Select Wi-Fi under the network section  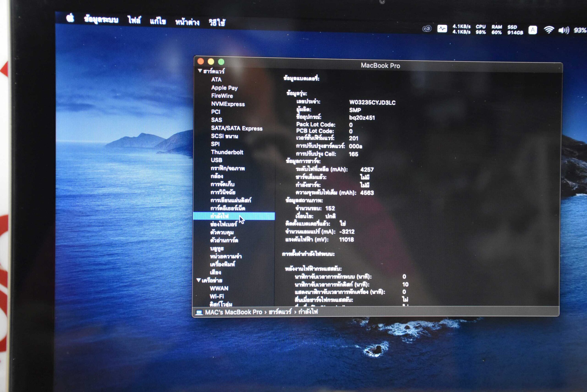[x=217, y=296]
